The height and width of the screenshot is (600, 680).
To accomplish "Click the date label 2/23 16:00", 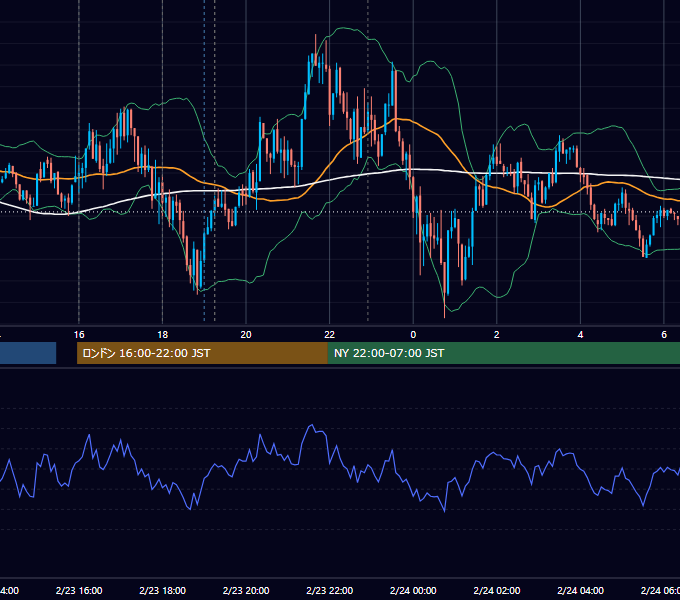I will click(x=79, y=590).
